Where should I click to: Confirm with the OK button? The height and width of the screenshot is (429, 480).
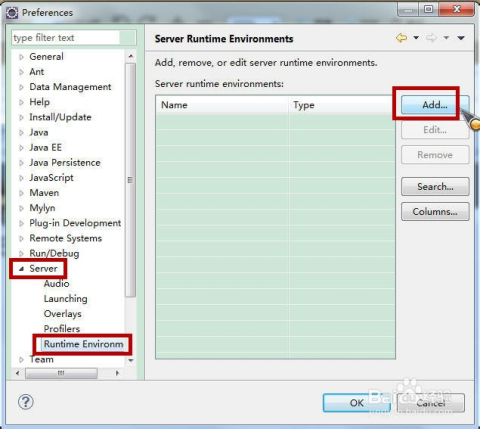356,403
